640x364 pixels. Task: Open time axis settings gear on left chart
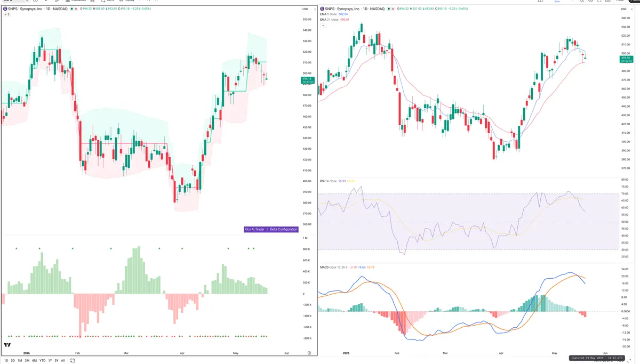click(309, 353)
